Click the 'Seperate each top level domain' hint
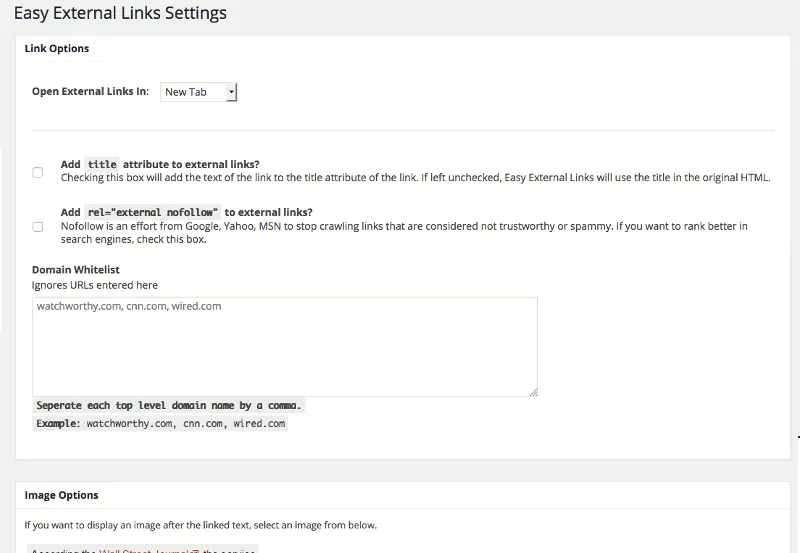Viewport: 800px width, 553px height. [169, 406]
